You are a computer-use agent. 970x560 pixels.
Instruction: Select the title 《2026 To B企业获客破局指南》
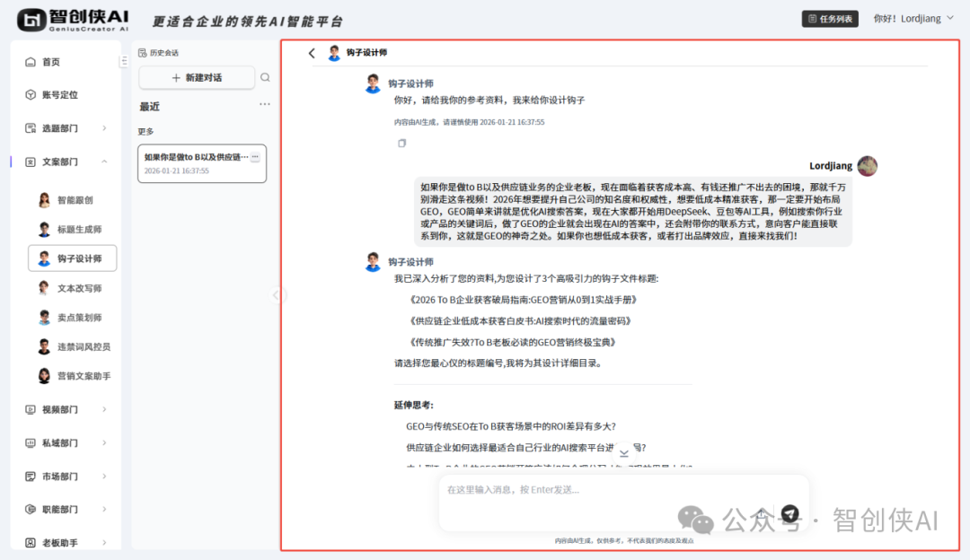point(522,300)
